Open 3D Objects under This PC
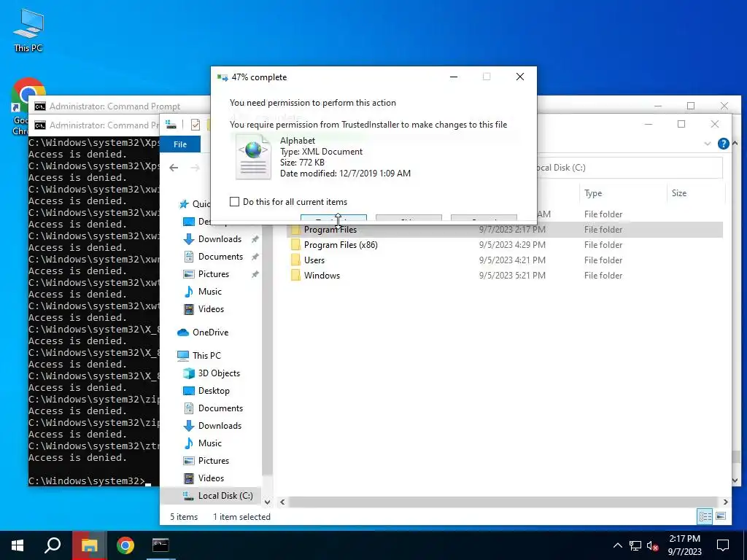The height and width of the screenshot is (560, 747). [219, 373]
